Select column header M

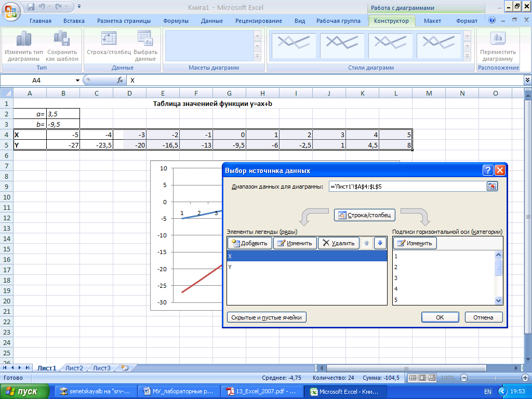click(x=429, y=93)
